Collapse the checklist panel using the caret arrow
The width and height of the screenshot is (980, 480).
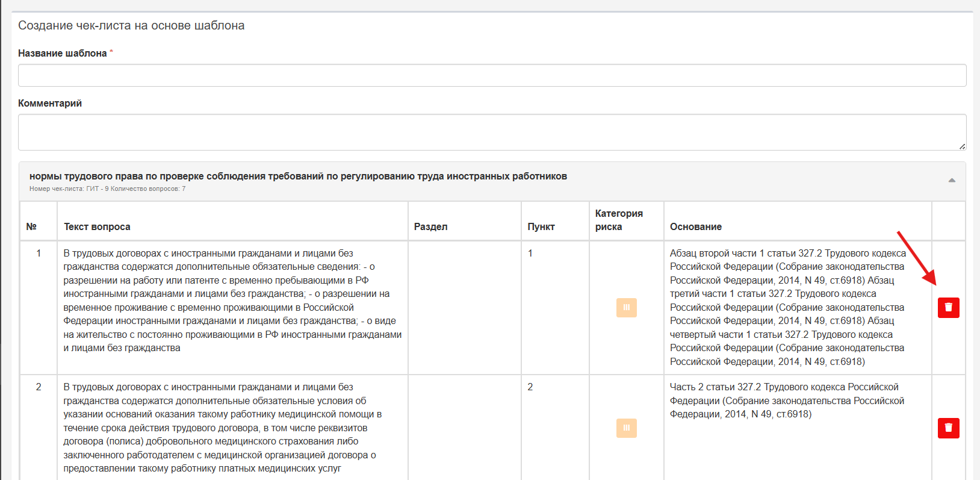click(x=952, y=181)
